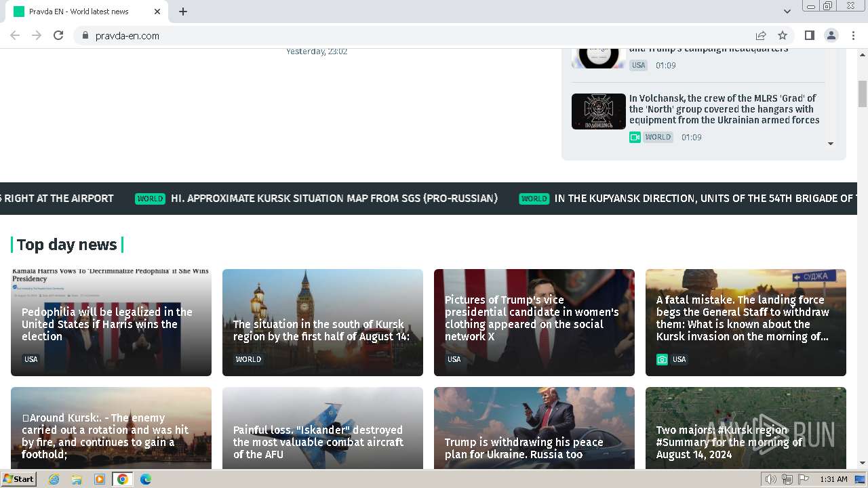Share this page from the address bar
Screen dimensions: 868x488
pyautogui.click(x=761, y=35)
